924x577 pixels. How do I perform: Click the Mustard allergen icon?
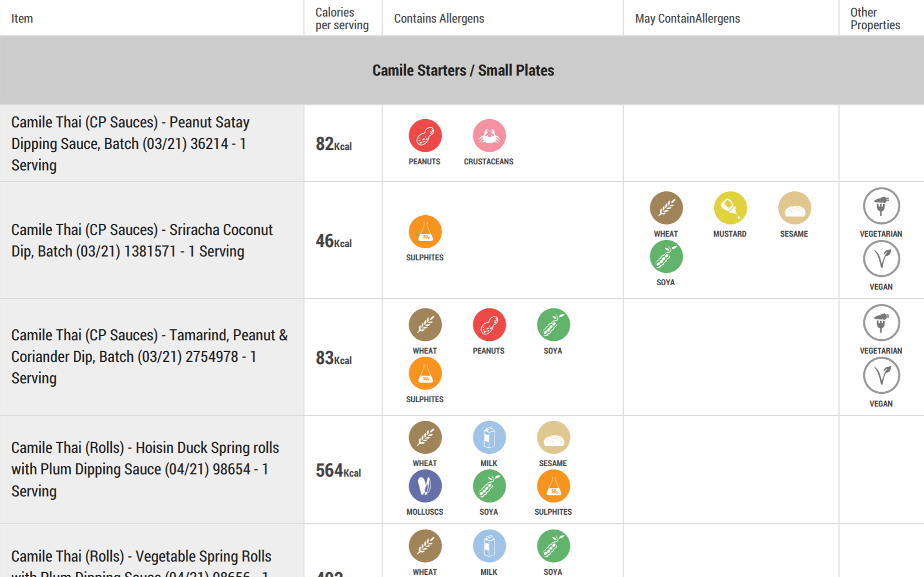(x=730, y=208)
